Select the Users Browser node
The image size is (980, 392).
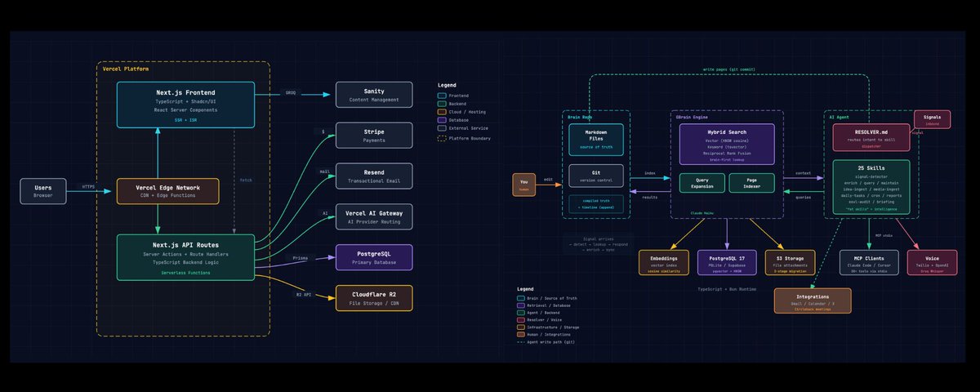point(43,191)
